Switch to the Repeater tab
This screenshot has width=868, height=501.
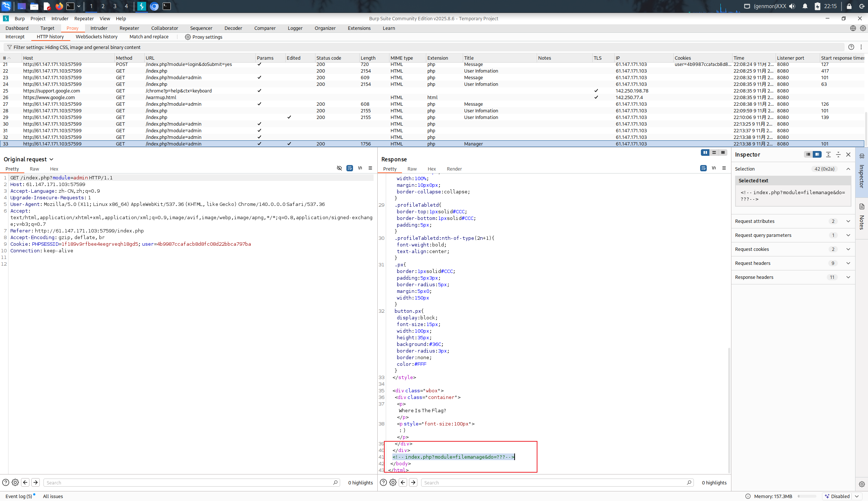tap(129, 28)
